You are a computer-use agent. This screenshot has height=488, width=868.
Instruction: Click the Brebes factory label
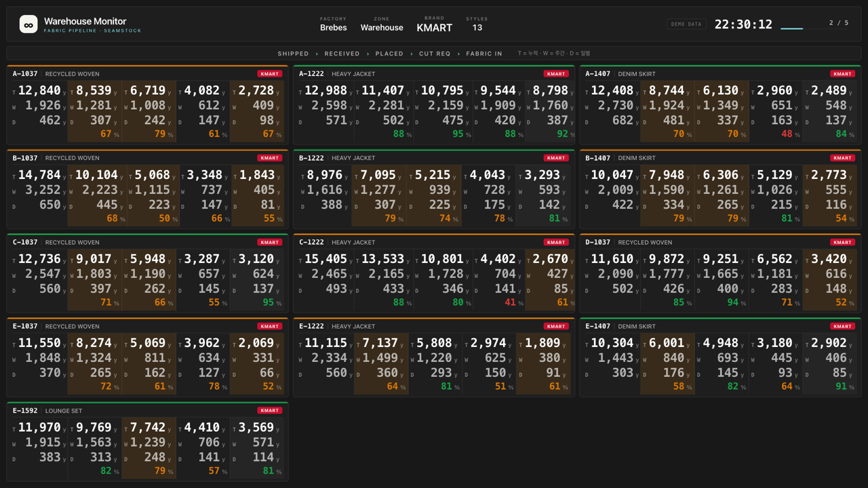pyautogui.click(x=333, y=28)
